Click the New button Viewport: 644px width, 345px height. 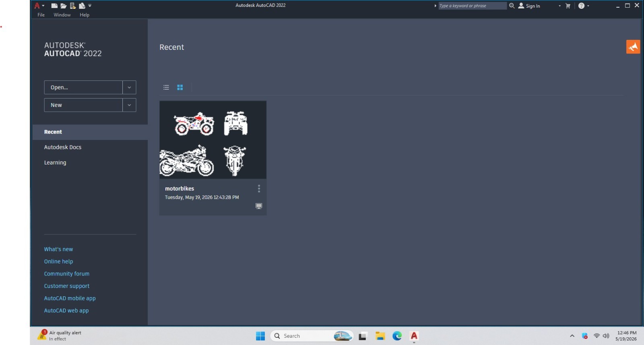(83, 105)
